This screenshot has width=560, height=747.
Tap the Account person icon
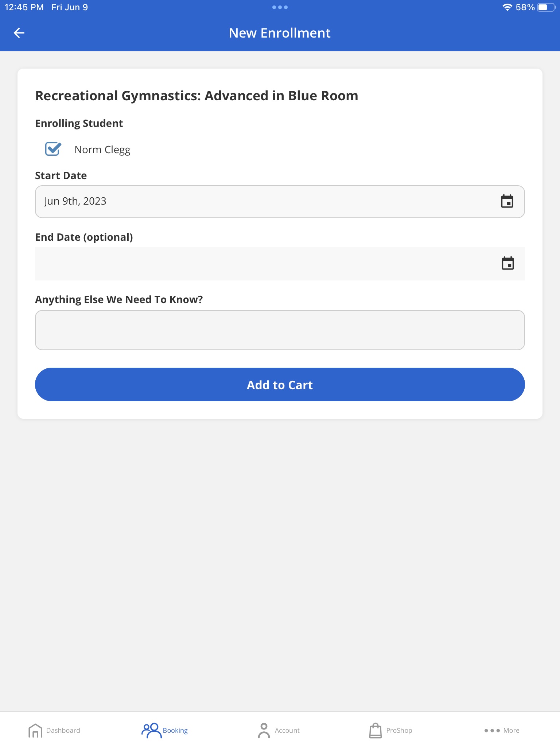264,731
